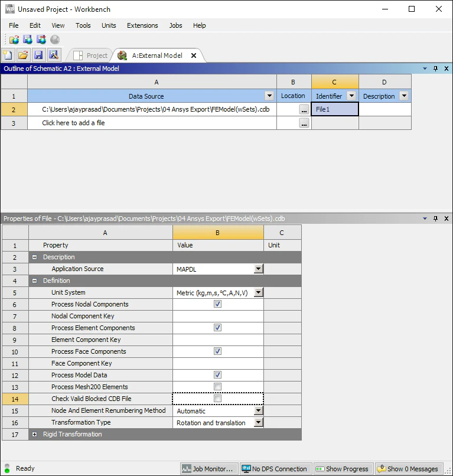Viewport: 453px width, 476px height.
Task: Browse location in the add-a-file row
Action: 304,123
